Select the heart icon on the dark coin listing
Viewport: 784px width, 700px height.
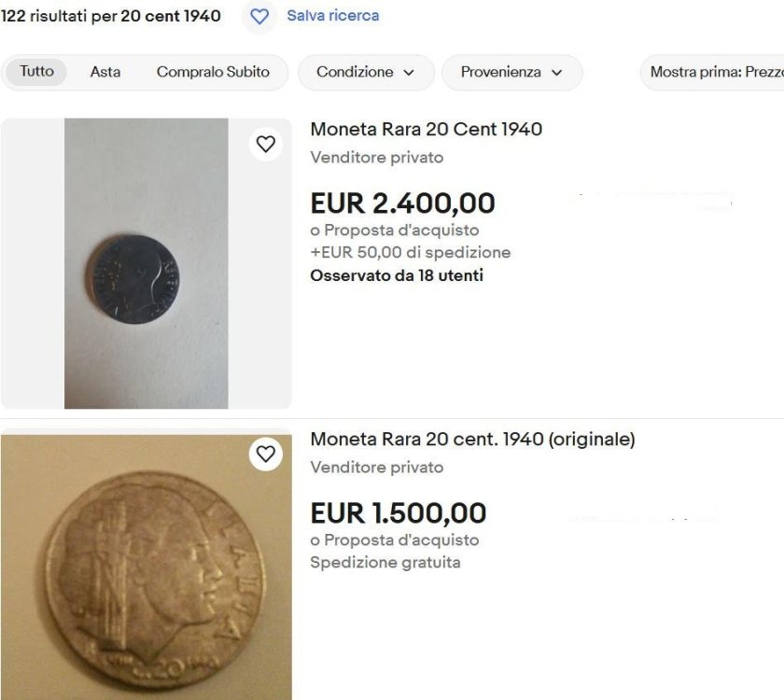pos(266,144)
